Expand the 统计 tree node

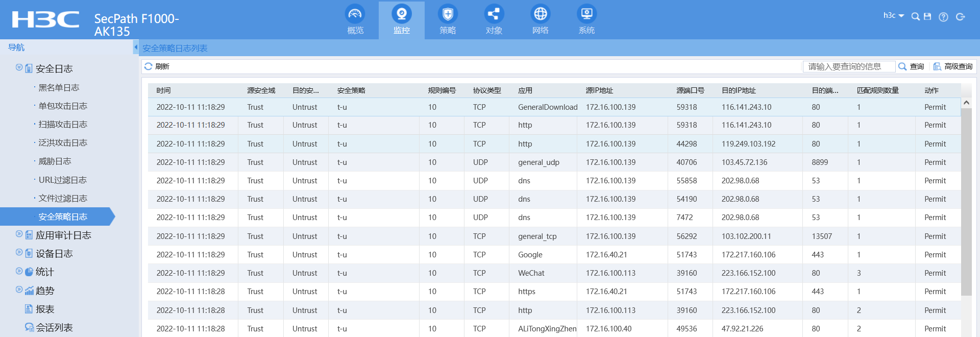click(19, 271)
